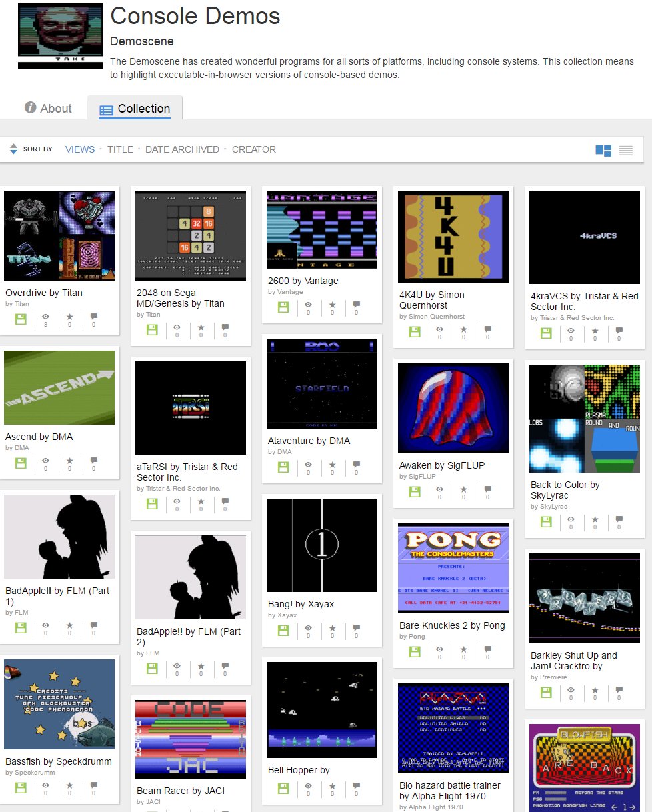Image resolution: width=652 pixels, height=812 pixels.
Task: Click the Console Demos collection logo image
Action: coord(61,36)
